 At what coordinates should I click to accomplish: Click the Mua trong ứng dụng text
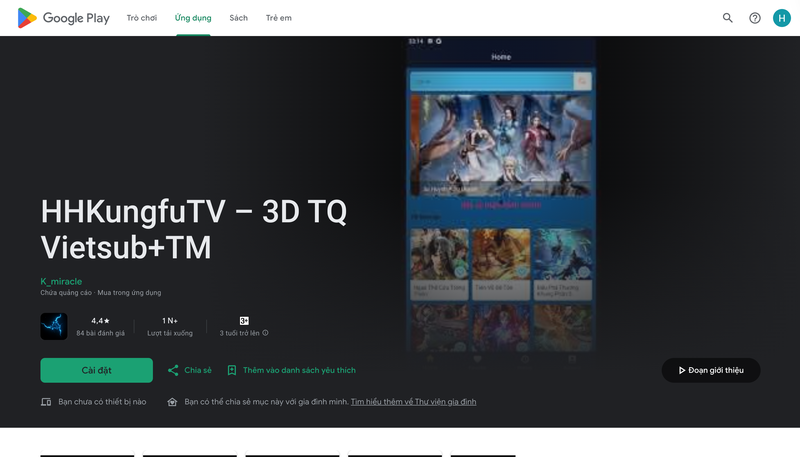pyautogui.click(x=129, y=293)
